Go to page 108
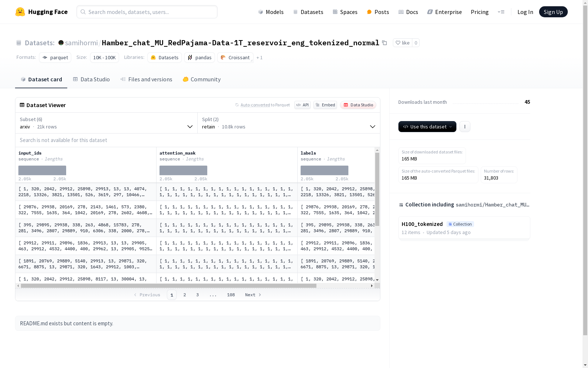Image resolution: width=588 pixels, height=368 pixels. tap(231, 295)
